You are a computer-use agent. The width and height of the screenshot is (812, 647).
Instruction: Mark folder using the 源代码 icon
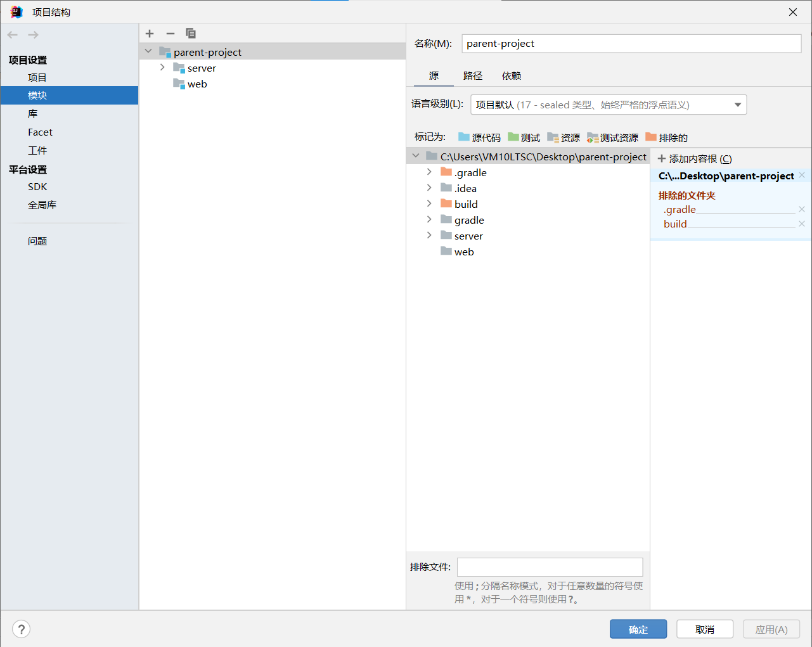click(x=463, y=137)
